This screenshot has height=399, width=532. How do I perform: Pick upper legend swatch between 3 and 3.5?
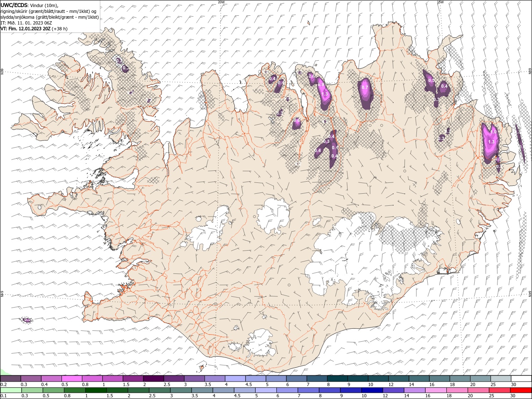(194, 379)
